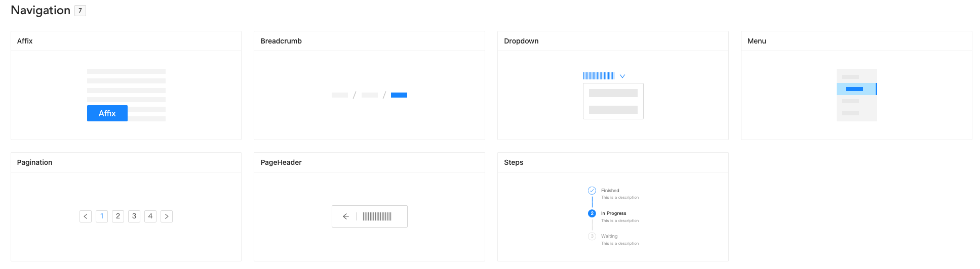Open the Pagination card title

click(34, 162)
